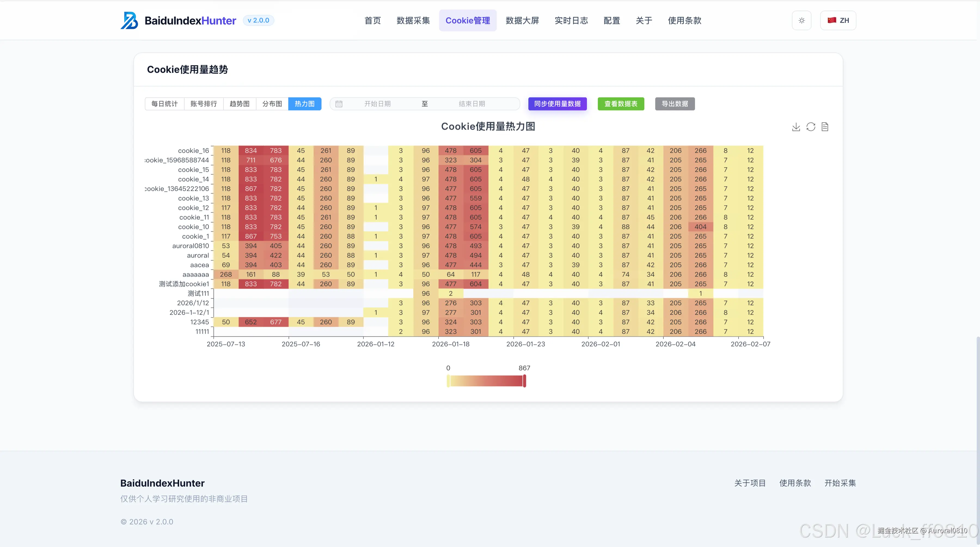Switch to the 每日统计 view
This screenshot has height=547, width=980.
pyautogui.click(x=164, y=104)
